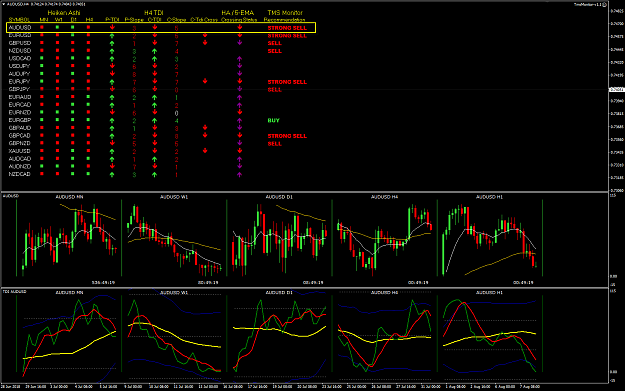The width and height of the screenshot is (625, 391).
Task: Click the highlighted current price label on price scale
Action: pyautogui.click(x=617, y=89)
